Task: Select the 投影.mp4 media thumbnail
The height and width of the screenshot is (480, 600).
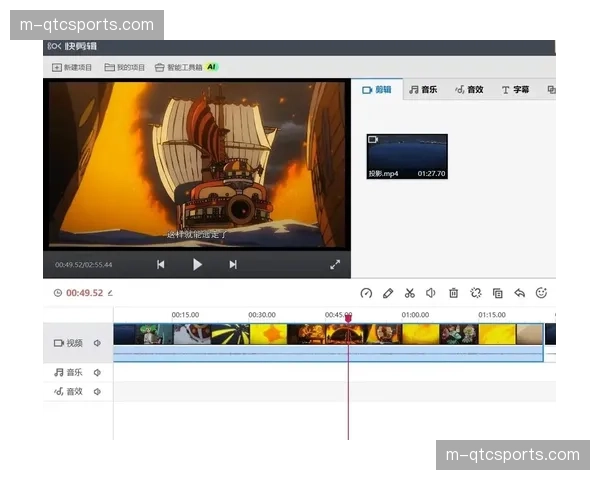Action: [407, 156]
